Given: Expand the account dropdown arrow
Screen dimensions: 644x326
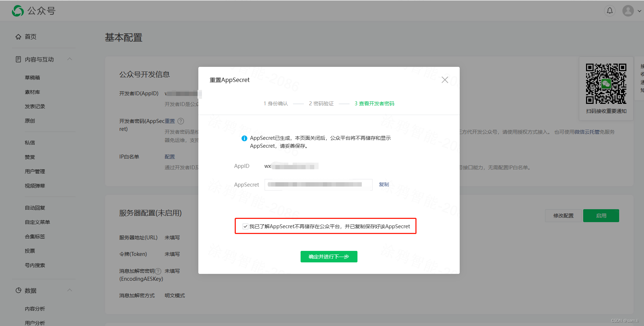Looking at the screenshot, I should pyautogui.click(x=639, y=11).
